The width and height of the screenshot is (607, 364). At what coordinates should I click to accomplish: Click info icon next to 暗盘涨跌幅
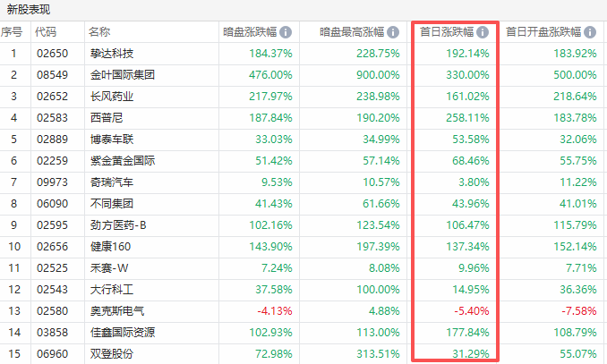pyautogui.click(x=286, y=32)
